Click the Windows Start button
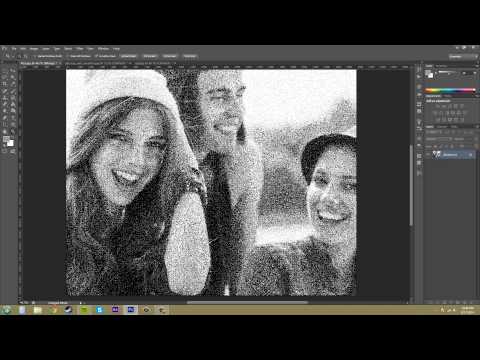 (x=6, y=310)
